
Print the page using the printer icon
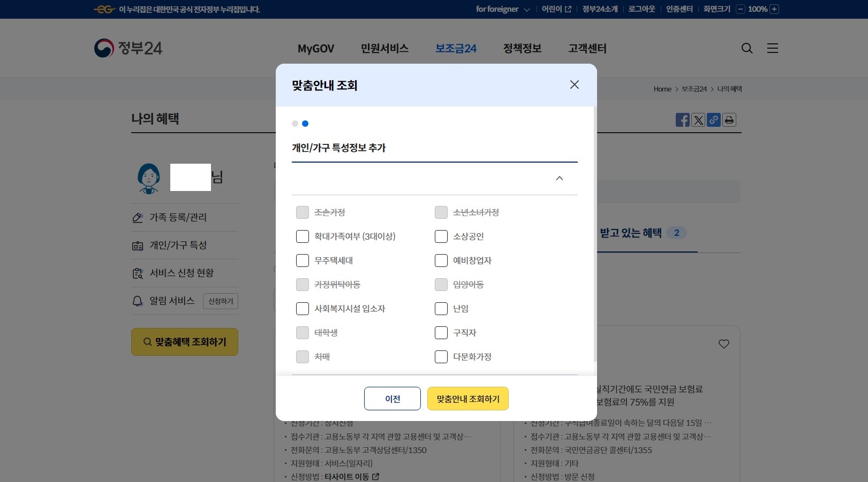click(x=729, y=120)
